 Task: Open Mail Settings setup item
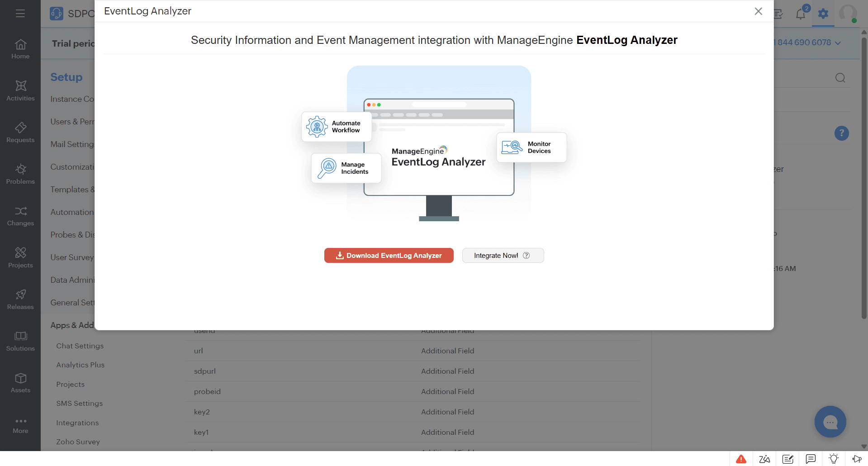[72, 144]
